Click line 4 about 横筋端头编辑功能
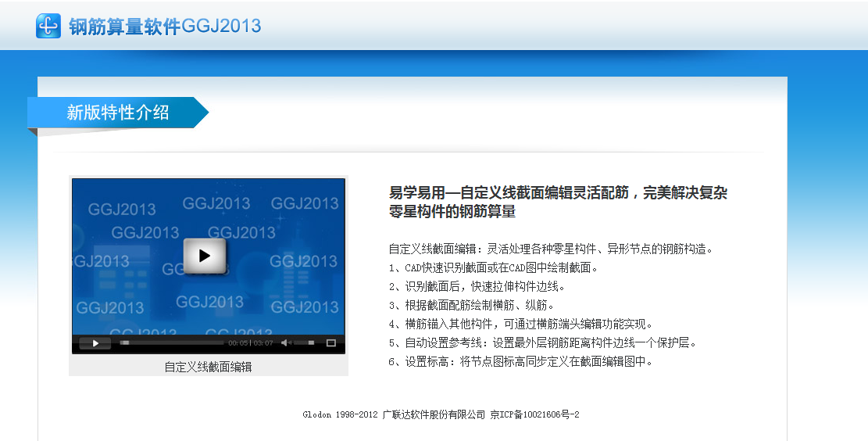This screenshot has height=441, width=868. click(521, 324)
